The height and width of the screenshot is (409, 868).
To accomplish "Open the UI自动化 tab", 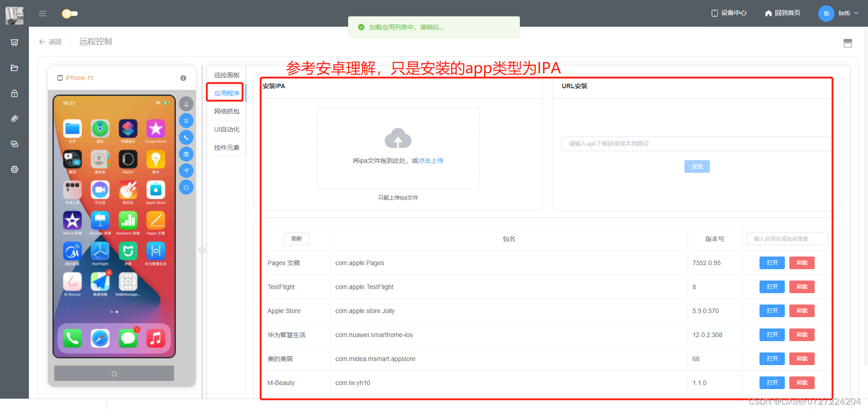I will tap(226, 129).
